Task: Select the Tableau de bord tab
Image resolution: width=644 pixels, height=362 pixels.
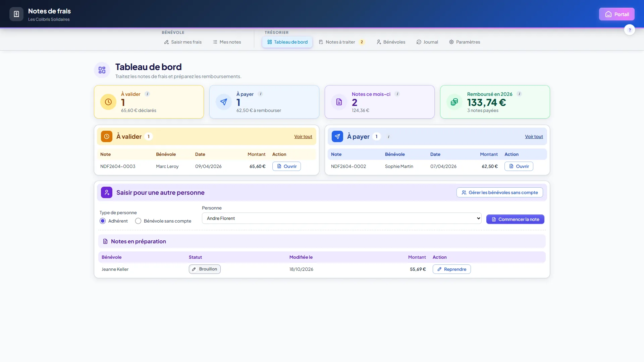Action: (287, 42)
